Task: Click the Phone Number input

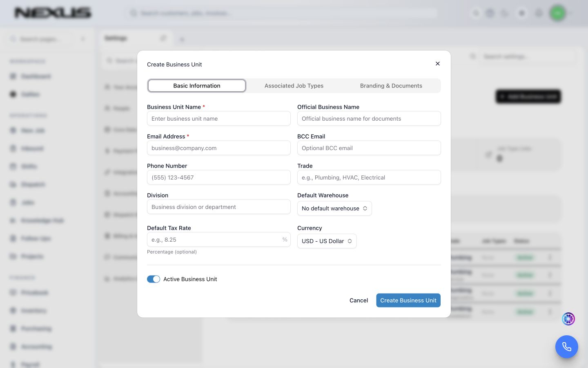Action: 219,177
